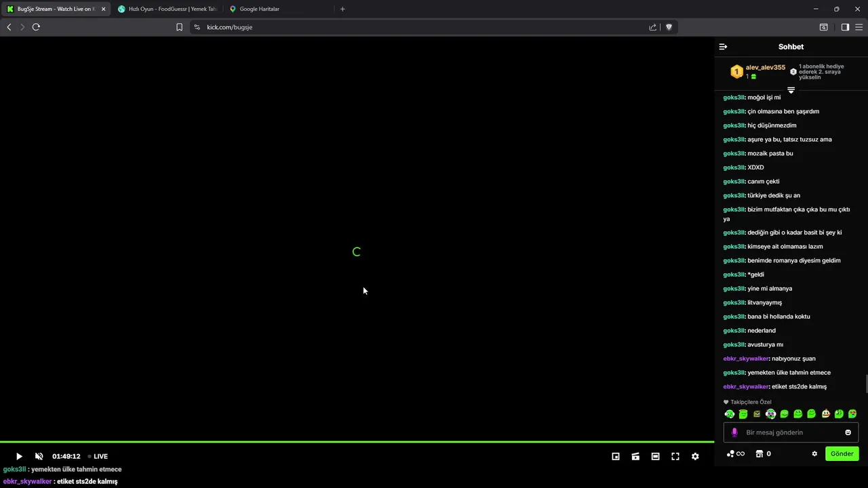Share this page link

click(652, 27)
